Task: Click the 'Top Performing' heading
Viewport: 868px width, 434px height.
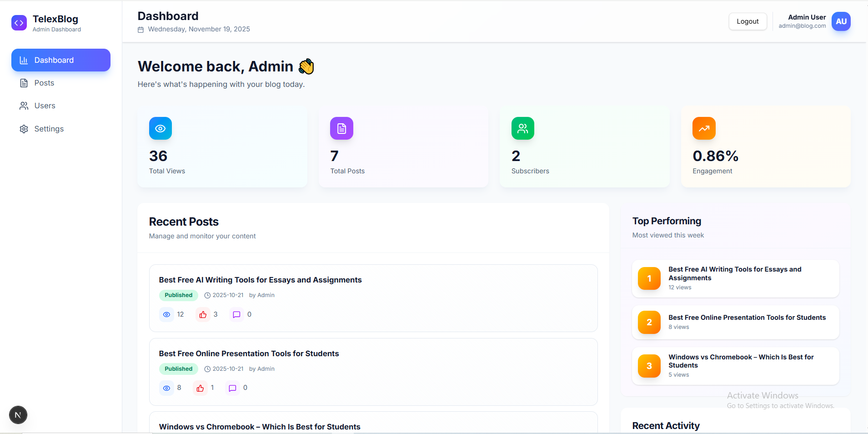Action: point(667,221)
